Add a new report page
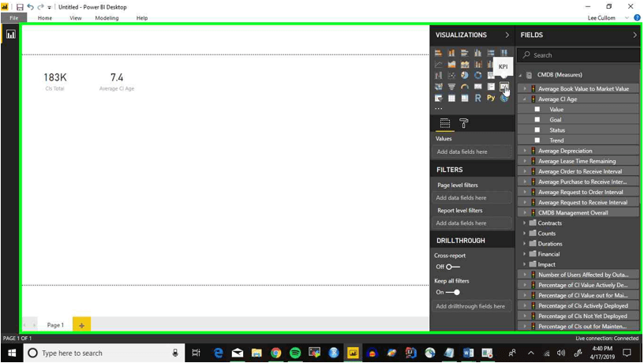 (82, 325)
